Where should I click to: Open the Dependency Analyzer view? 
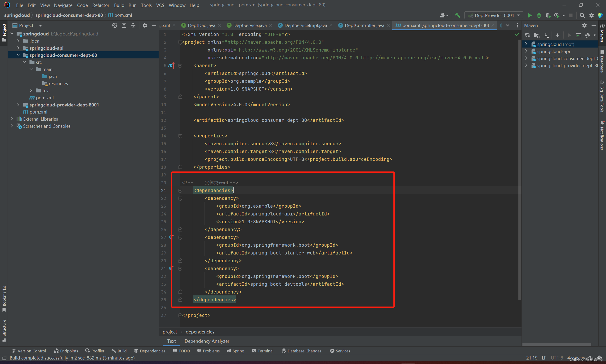pyautogui.click(x=207, y=341)
